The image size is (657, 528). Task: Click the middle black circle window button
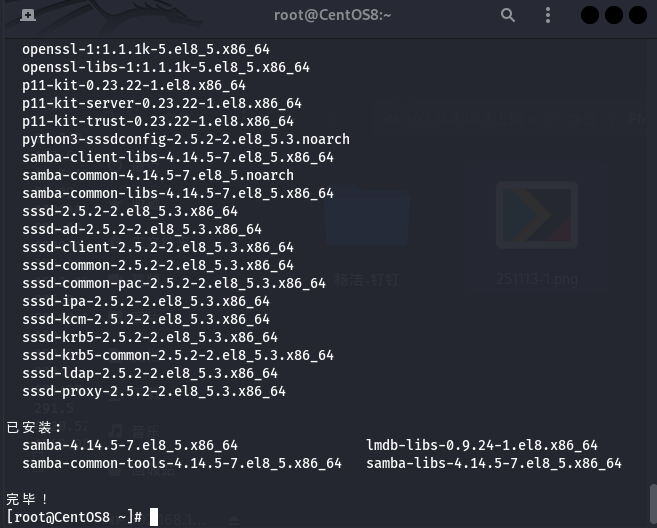pyautogui.click(x=612, y=15)
